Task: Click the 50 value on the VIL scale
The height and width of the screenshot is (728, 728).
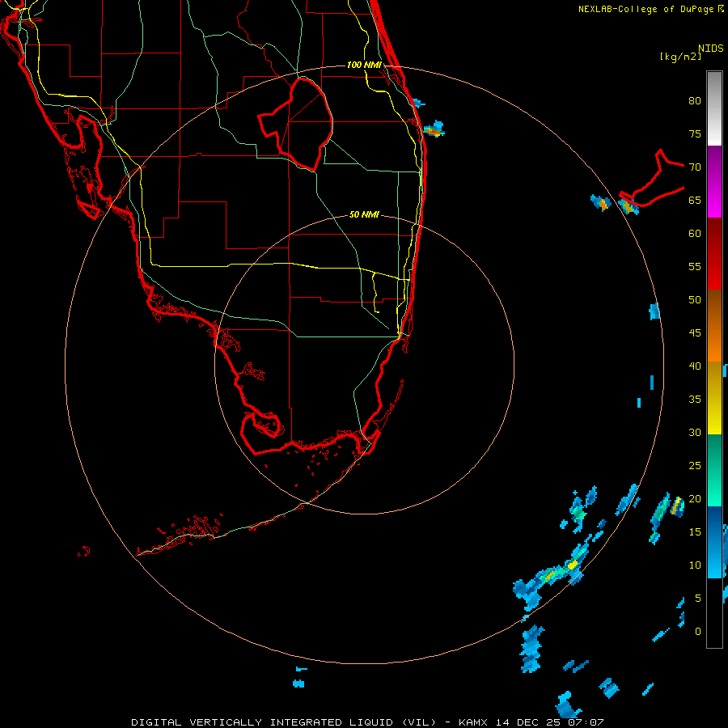Action: pos(695,299)
